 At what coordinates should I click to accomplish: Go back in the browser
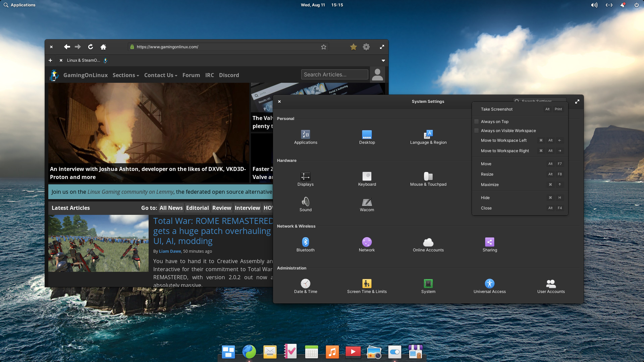click(x=67, y=47)
